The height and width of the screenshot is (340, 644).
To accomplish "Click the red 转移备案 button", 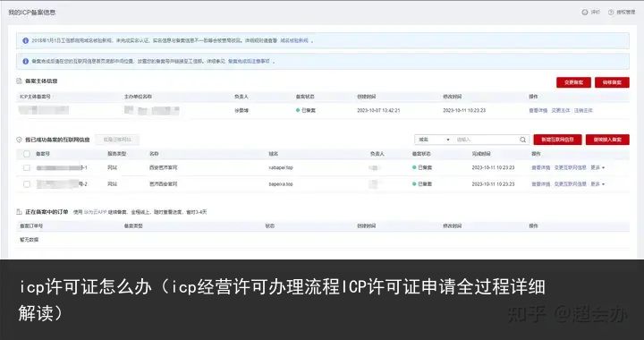I will tap(612, 82).
